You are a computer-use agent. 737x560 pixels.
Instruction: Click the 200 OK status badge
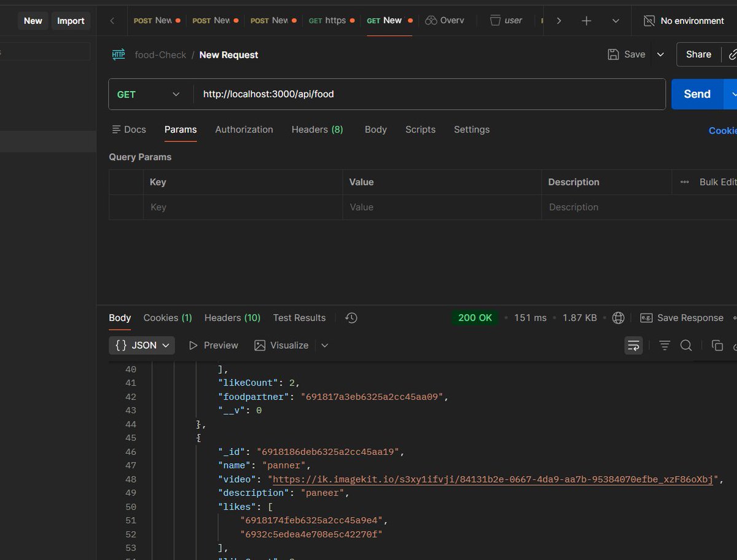pyautogui.click(x=475, y=318)
